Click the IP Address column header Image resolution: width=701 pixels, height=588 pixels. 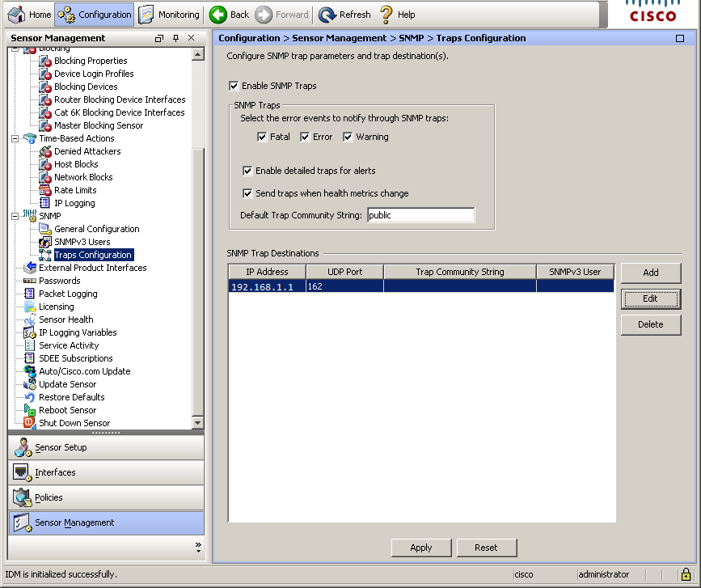click(267, 272)
